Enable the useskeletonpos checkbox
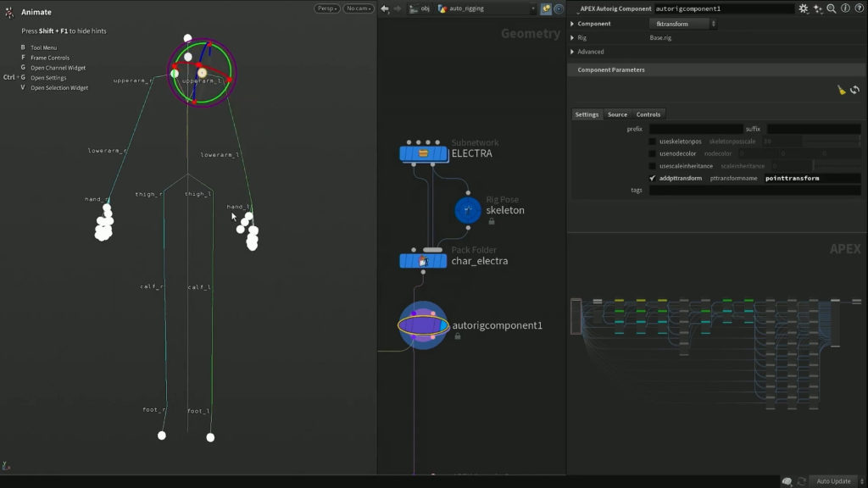868x488 pixels. point(651,141)
